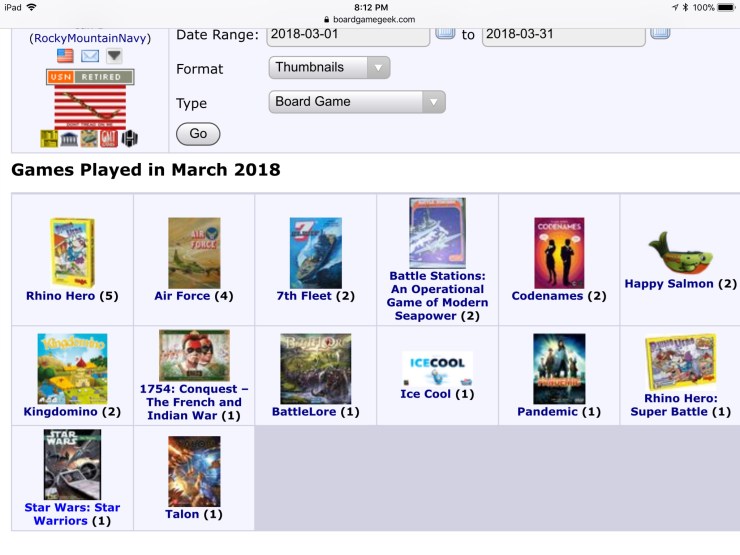740x555 pixels.
Task: Click the US flag icon under username
Action: 65,56
